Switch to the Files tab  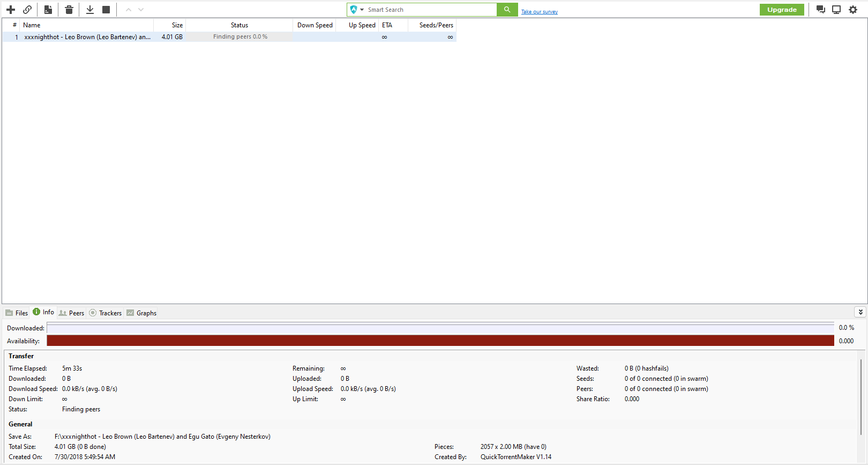(17, 313)
